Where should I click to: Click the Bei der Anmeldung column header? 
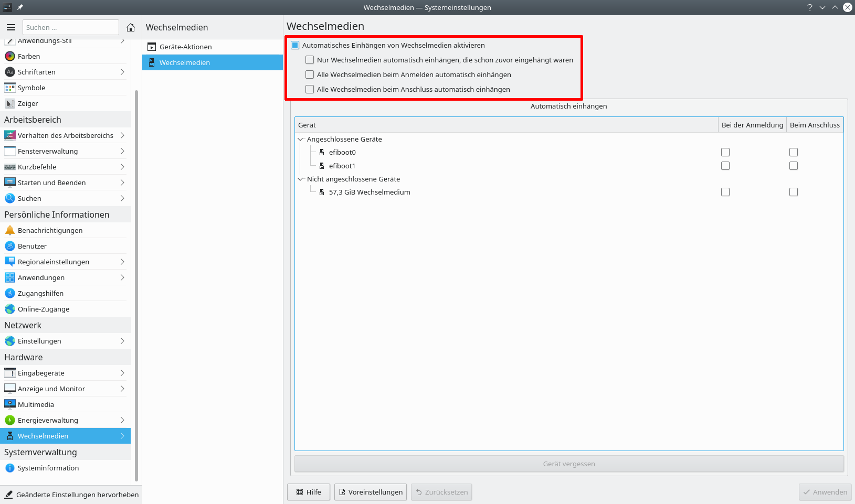(x=752, y=125)
